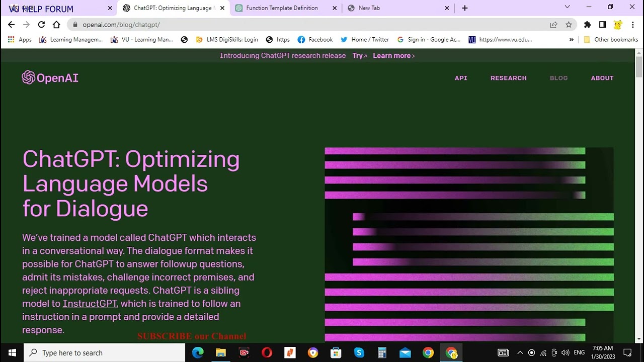The width and height of the screenshot is (644, 362).
Task: Open the clock showing 7:05 AM
Action: 603,352
